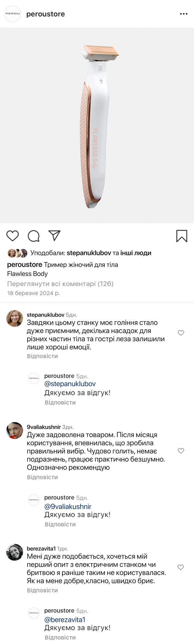Like 9valiakushnir's comment
Screen dimensions: 194x644
click(x=181, y=451)
